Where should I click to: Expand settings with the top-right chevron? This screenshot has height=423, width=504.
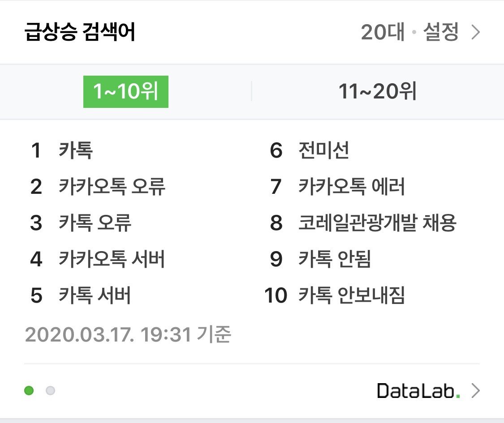coord(476,33)
